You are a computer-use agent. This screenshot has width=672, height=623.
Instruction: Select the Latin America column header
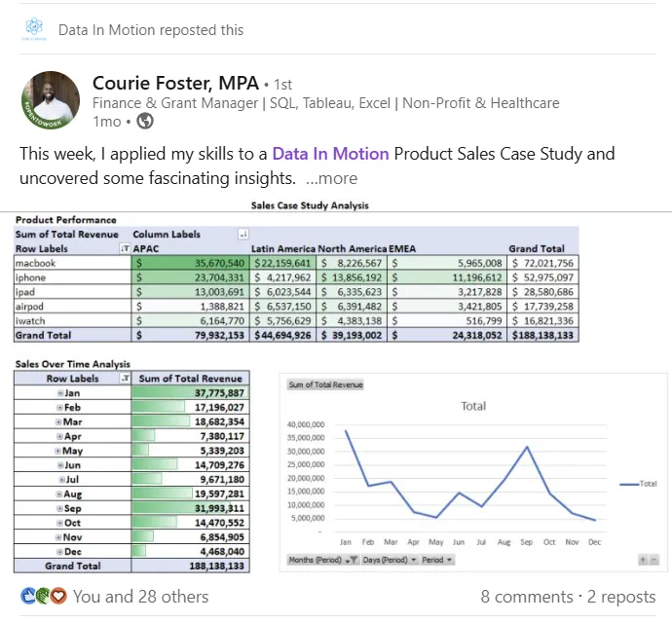(x=282, y=248)
